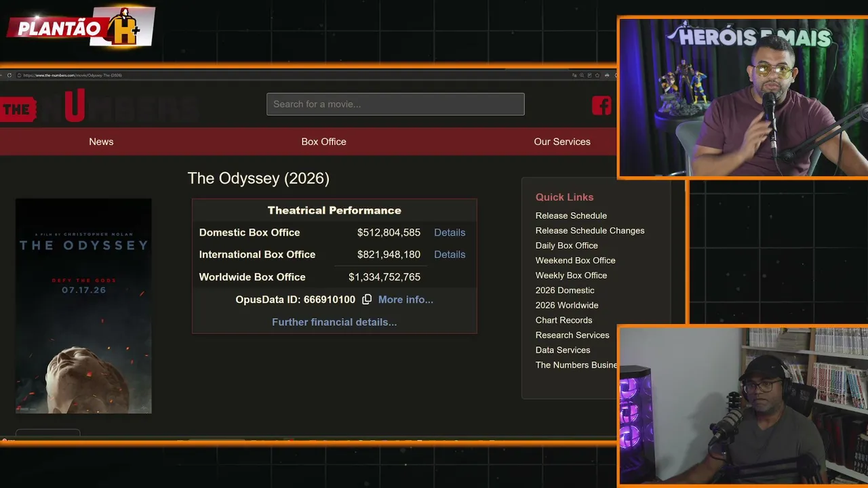Click the Facebook icon in the site header
Image resolution: width=868 pixels, height=488 pixels.
point(601,105)
